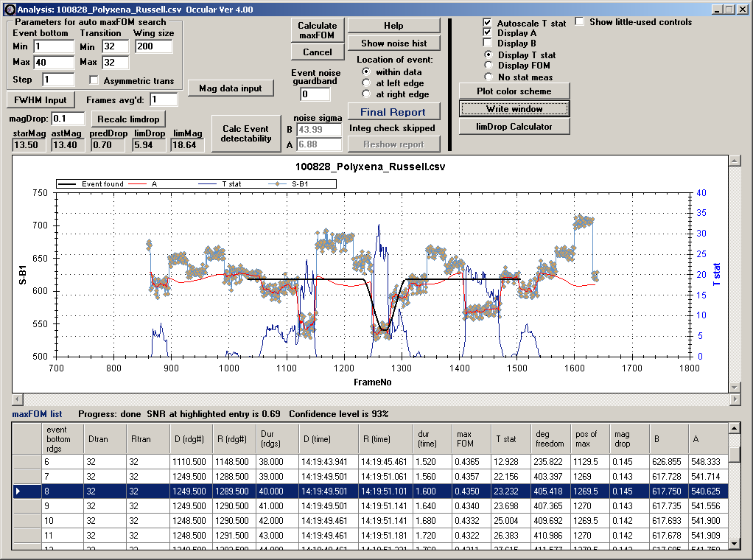This screenshot has height=560, width=753.
Task: Click the Event noise guardband field
Action: (315, 94)
